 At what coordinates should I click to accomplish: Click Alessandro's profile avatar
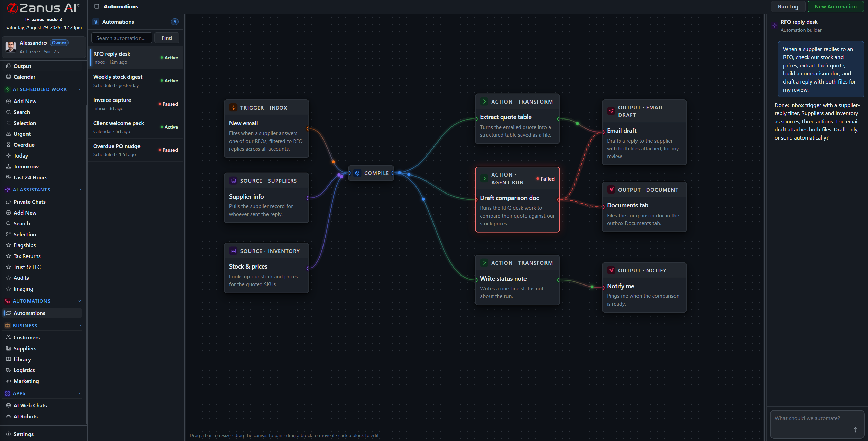pyautogui.click(x=11, y=47)
